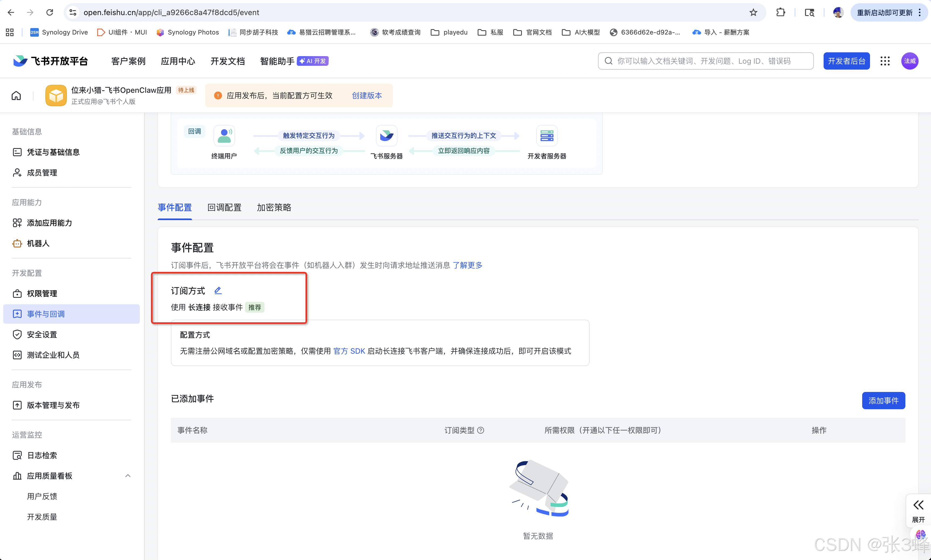
Task: Open 权限管理 in the sidebar
Action: [42, 293]
